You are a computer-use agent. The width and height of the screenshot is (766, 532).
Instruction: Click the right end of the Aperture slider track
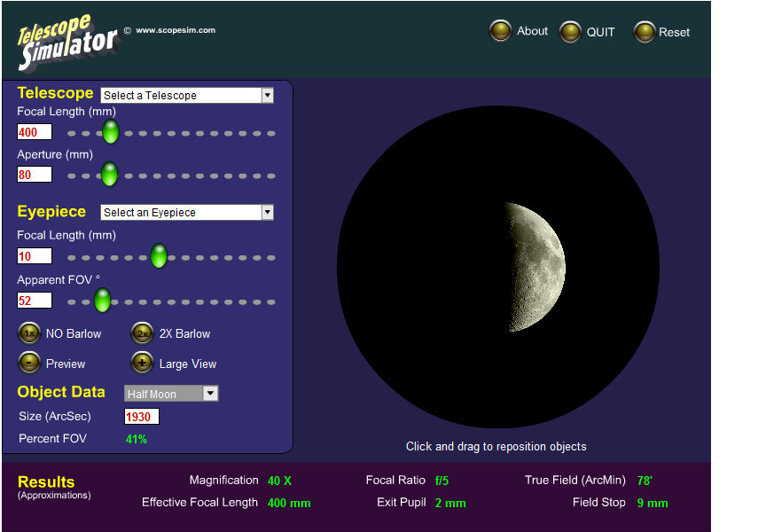coord(271,176)
